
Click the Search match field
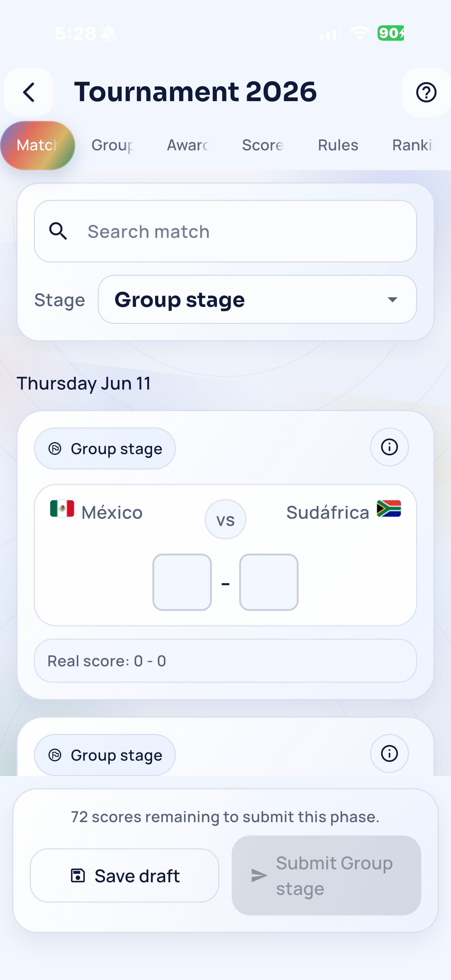(x=225, y=231)
